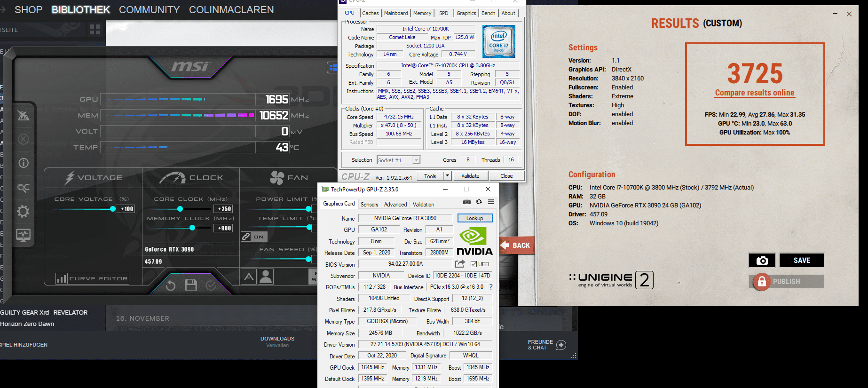Click the save profile floppy icon in Afterburner

pyautogui.click(x=191, y=285)
